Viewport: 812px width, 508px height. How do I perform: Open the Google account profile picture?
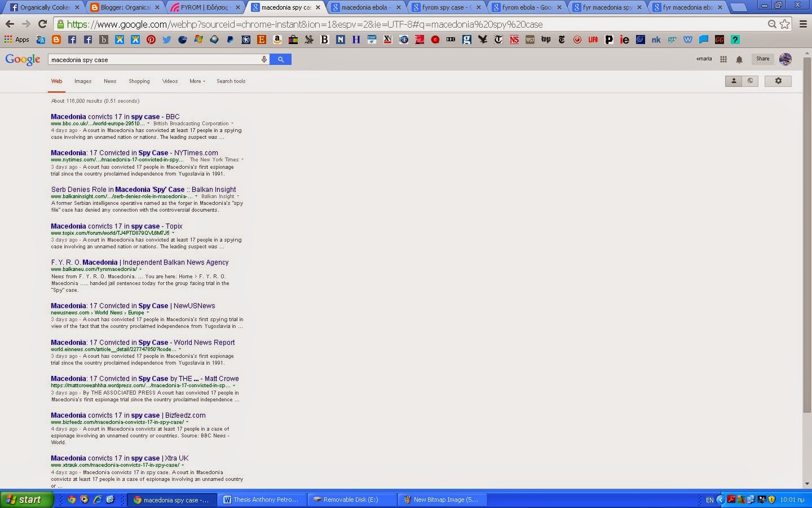[x=785, y=59]
